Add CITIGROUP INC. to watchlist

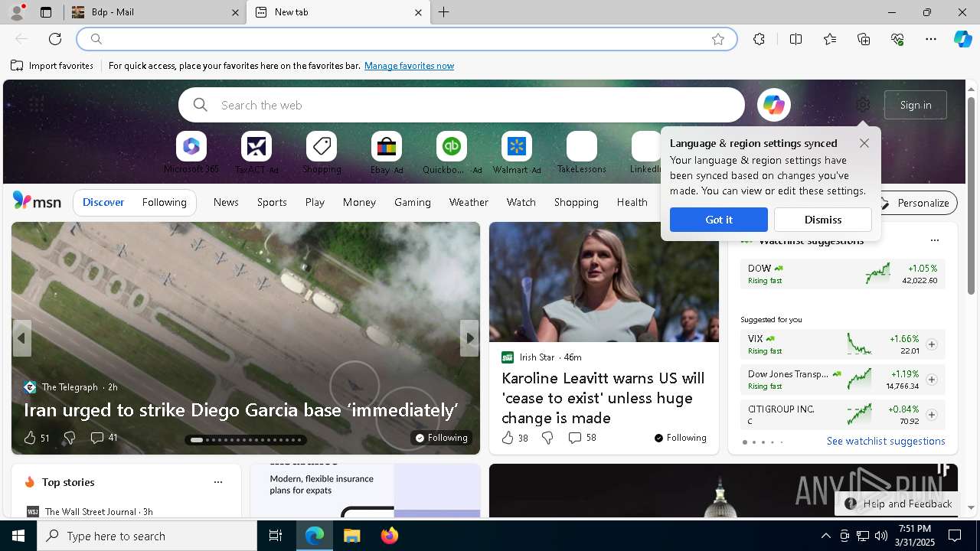932,415
